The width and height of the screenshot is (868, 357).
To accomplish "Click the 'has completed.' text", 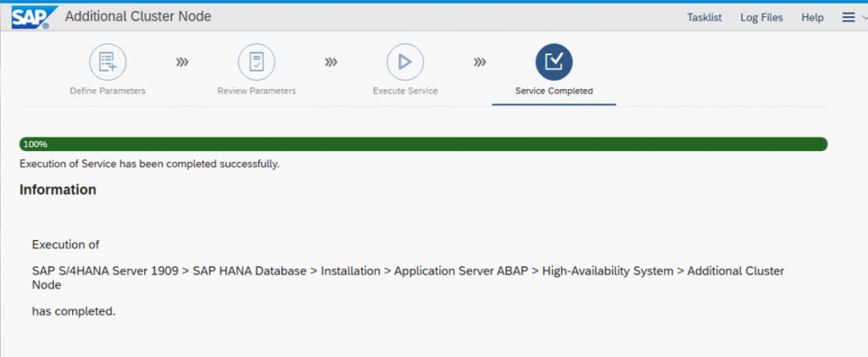I will [x=74, y=311].
